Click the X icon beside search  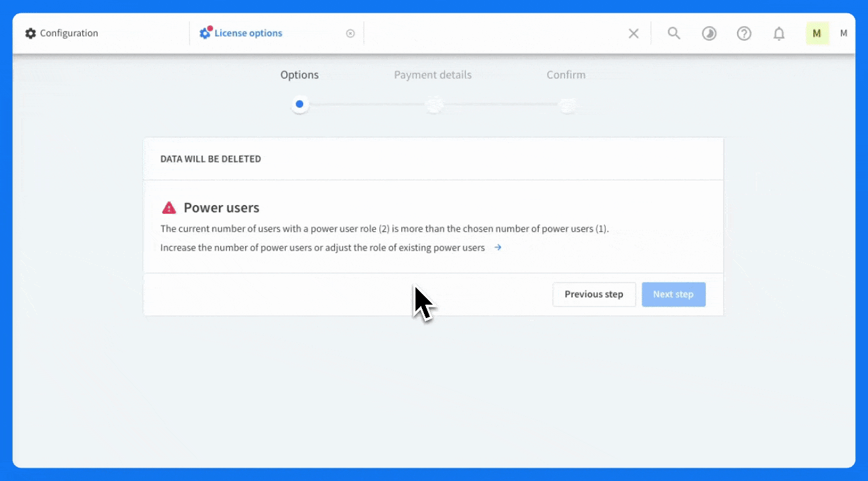point(634,33)
